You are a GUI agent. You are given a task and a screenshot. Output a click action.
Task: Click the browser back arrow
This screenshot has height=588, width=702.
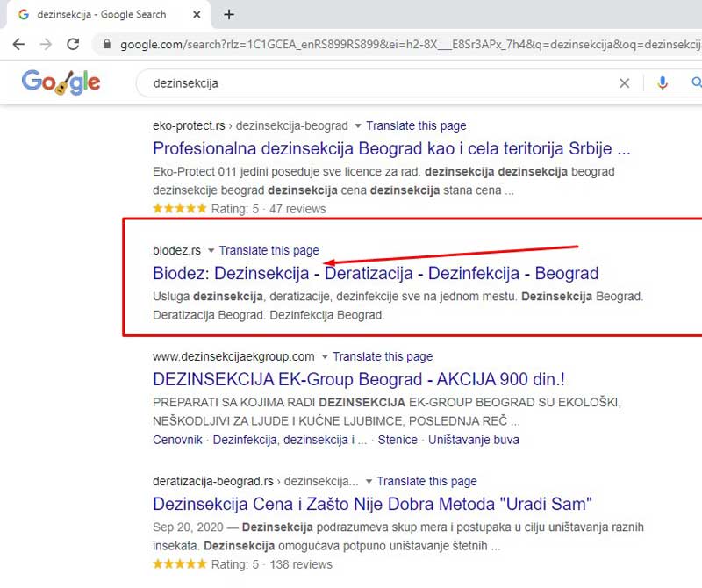coord(18,44)
